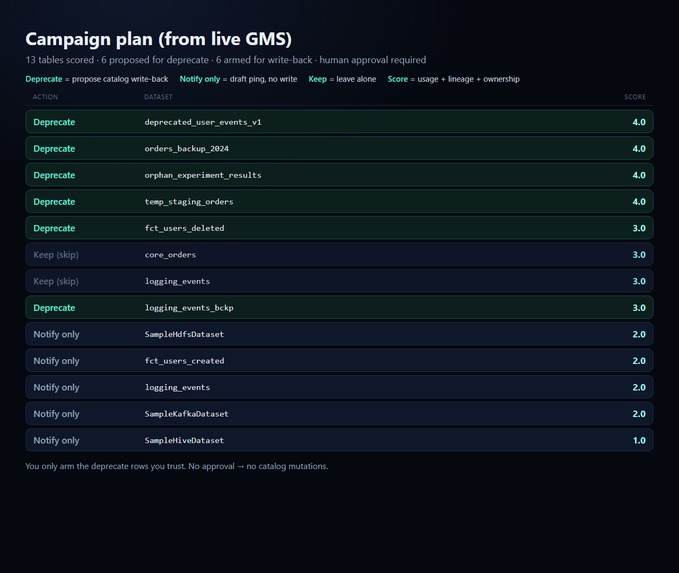This screenshot has width=679, height=573.
Task: Click the 'Campaign plan (from live GMS)' heading
Action: pyautogui.click(x=158, y=39)
